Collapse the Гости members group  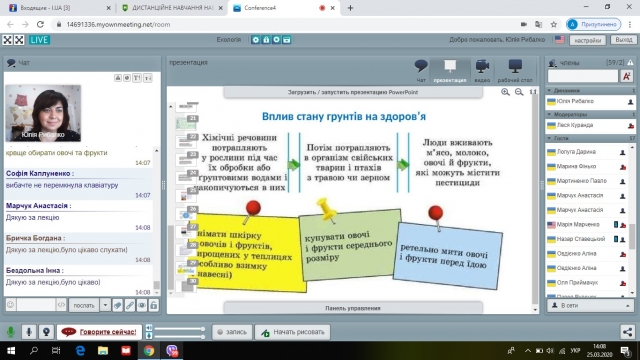tap(549, 138)
